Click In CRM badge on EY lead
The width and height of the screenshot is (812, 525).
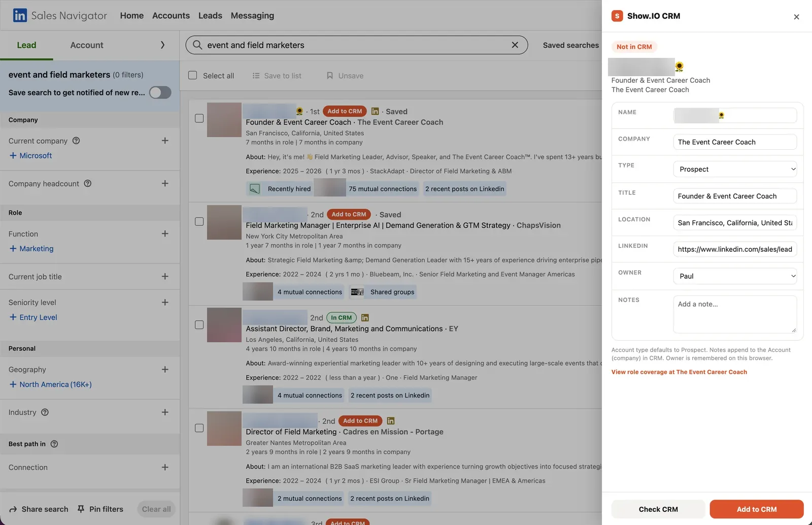(x=341, y=318)
